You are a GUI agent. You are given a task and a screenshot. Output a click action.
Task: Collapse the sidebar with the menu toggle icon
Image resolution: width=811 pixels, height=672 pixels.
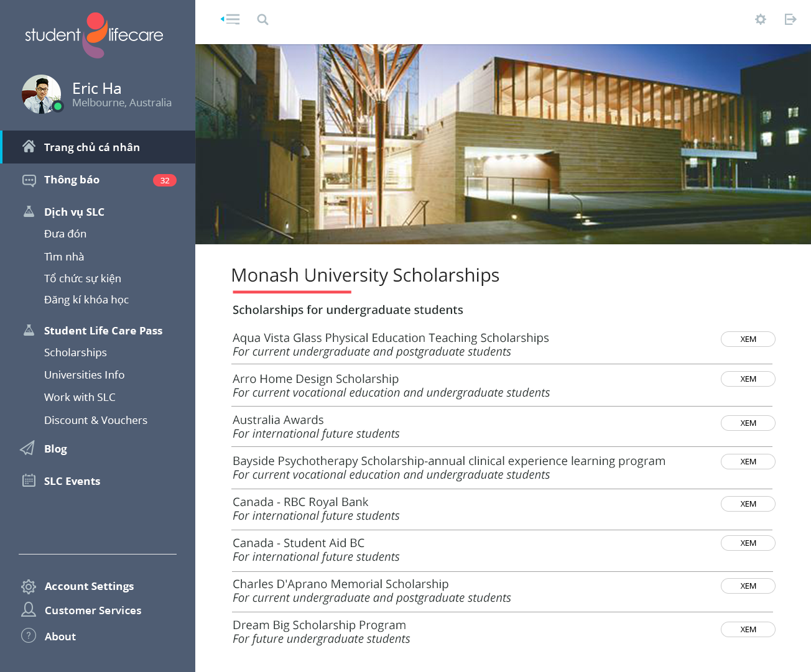[x=230, y=19]
